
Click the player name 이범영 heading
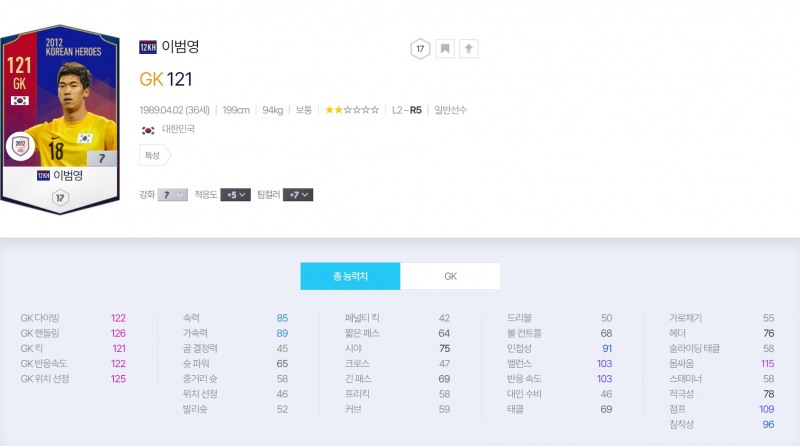180,46
